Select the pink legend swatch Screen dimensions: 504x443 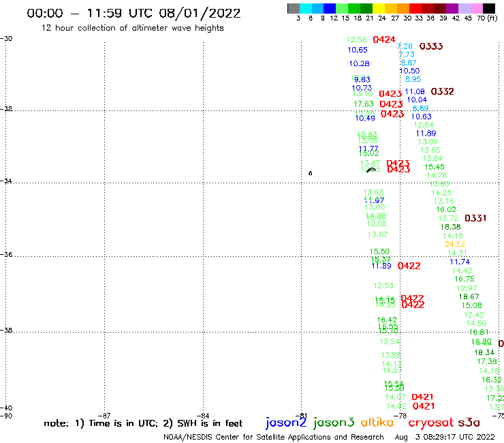[476, 8]
